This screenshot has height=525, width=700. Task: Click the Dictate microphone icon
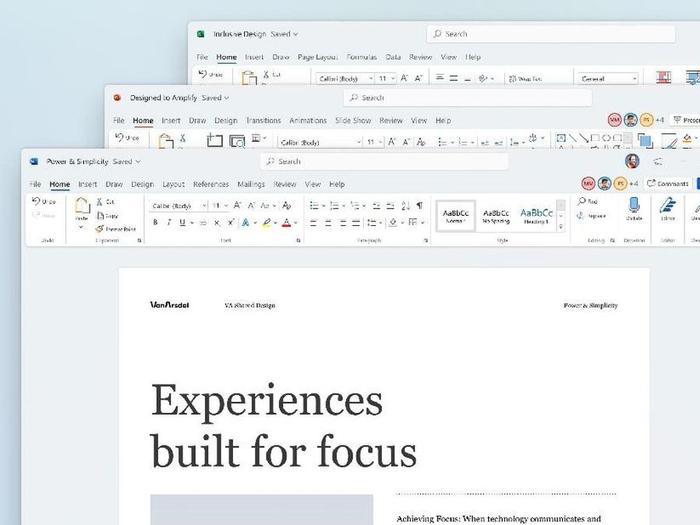tap(634, 208)
